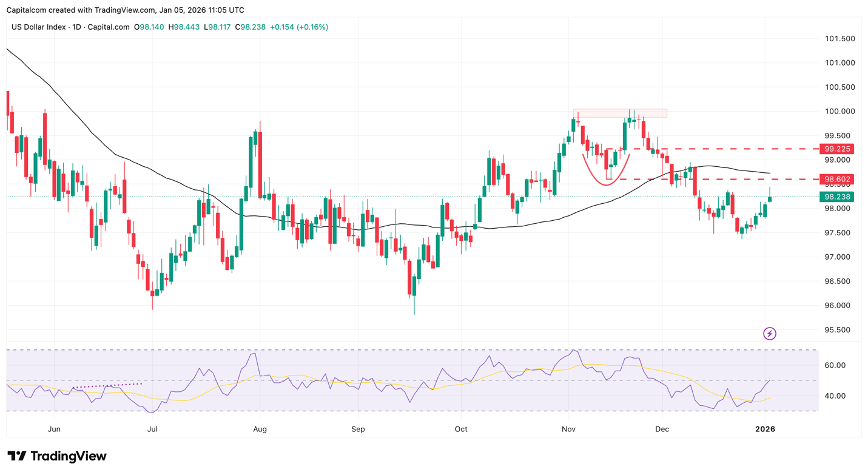Select the red curved arc drawing
The width and height of the screenshot is (868, 475).
pos(605,177)
